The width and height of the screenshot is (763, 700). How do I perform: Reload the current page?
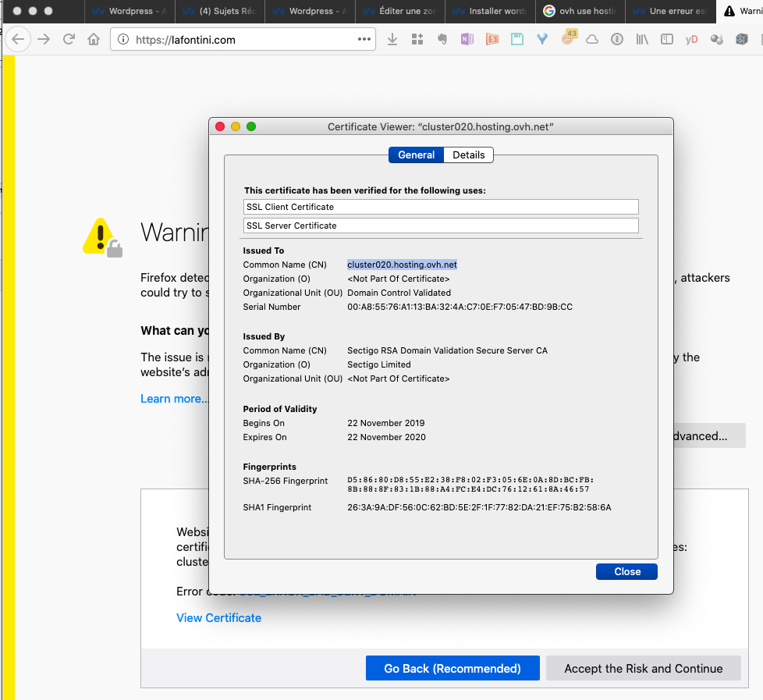(69, 40)
